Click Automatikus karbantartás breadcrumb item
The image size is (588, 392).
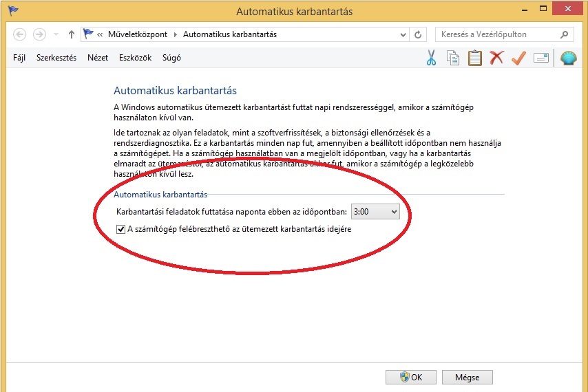[230, 34]
